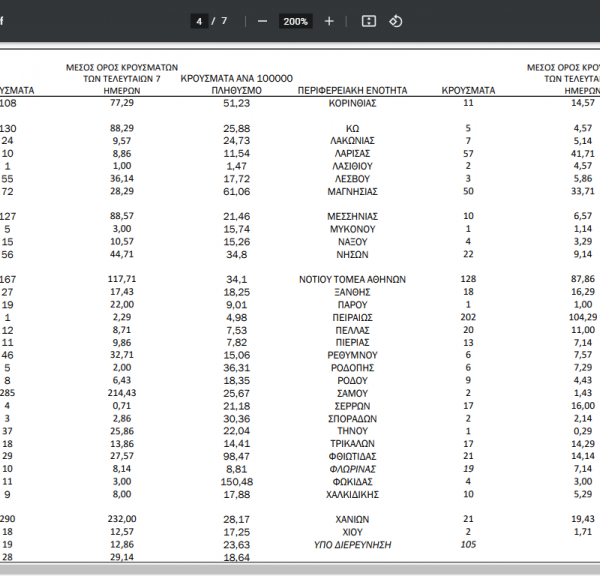Image resolution: width=600 pixels, height=576 pixels.
Task: Select the row label ΝΑΞΟΥ
Action: pos(352,242)
